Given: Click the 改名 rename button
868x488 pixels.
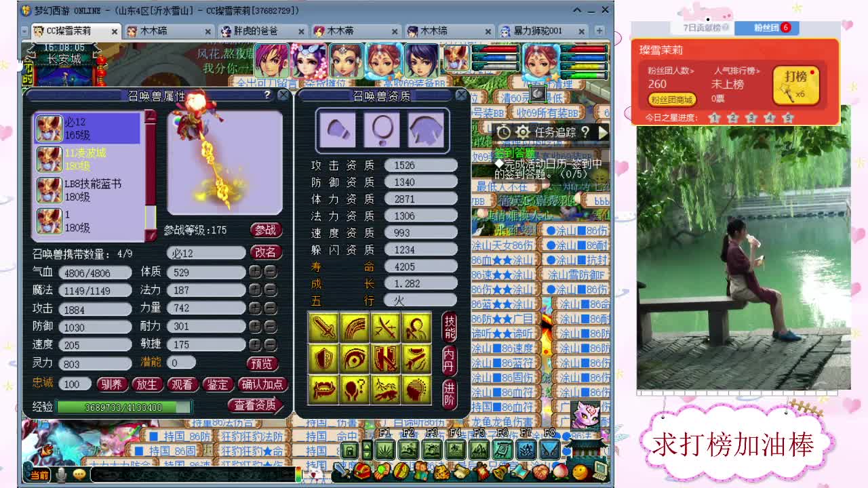Looking at the screenshot, I should pos(266,252).
